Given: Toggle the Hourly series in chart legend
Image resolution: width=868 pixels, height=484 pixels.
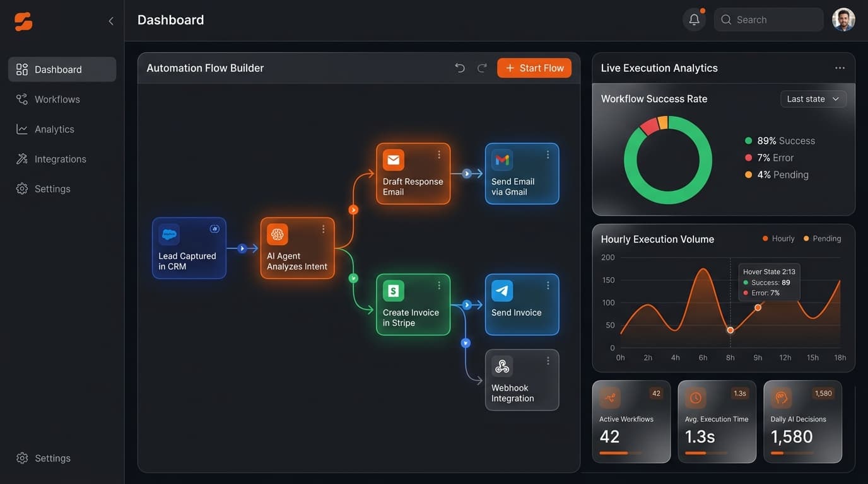Looking at the screenshot, I should (x=778, y=239).
